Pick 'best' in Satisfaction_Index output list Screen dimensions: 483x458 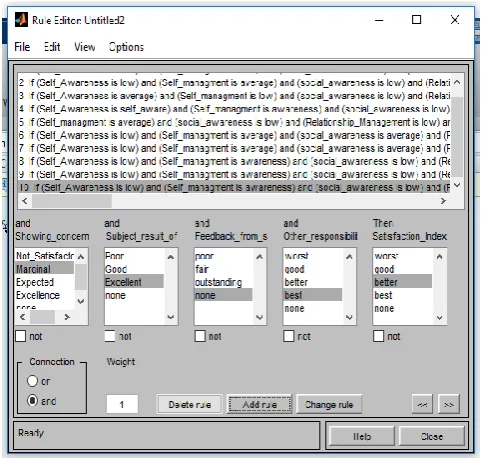tap(383, 295)
